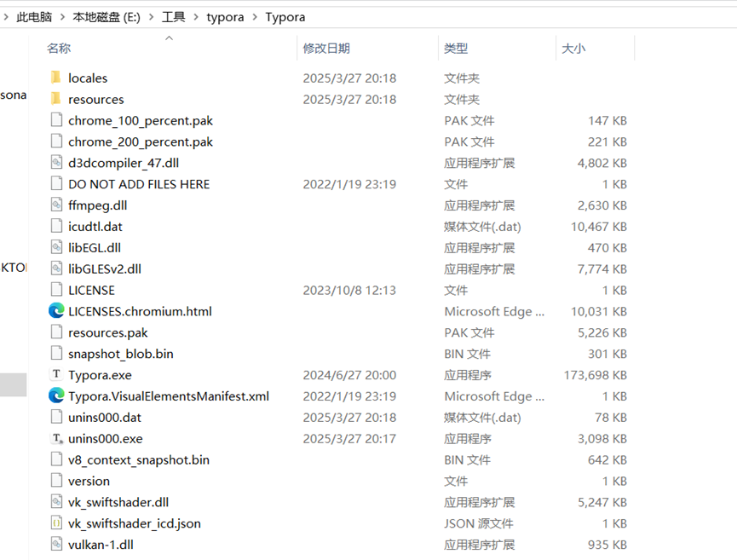
Task: Click the chrome_200_percent.pak file icon
Action: (56, 141)
